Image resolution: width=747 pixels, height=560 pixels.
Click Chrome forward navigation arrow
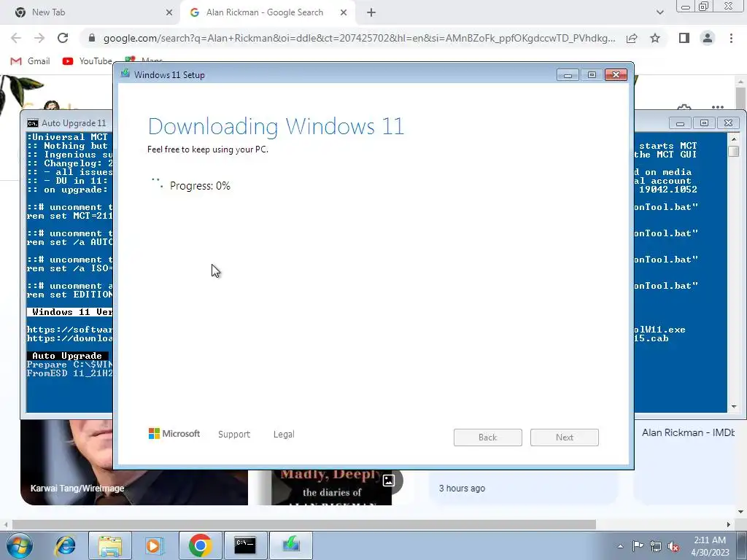pos(39,38)
